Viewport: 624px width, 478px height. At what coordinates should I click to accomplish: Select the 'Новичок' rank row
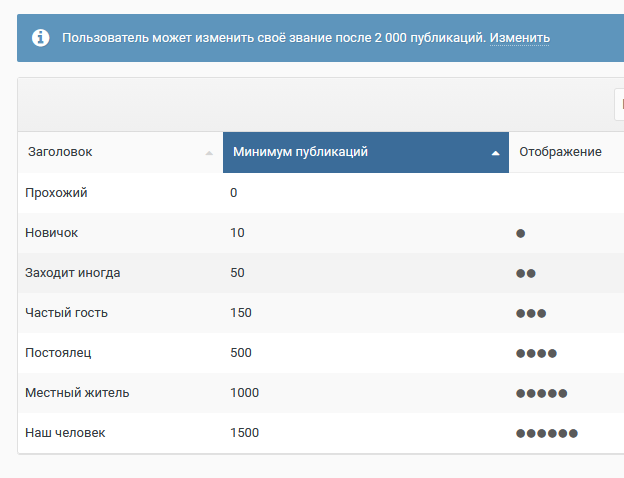51,232
